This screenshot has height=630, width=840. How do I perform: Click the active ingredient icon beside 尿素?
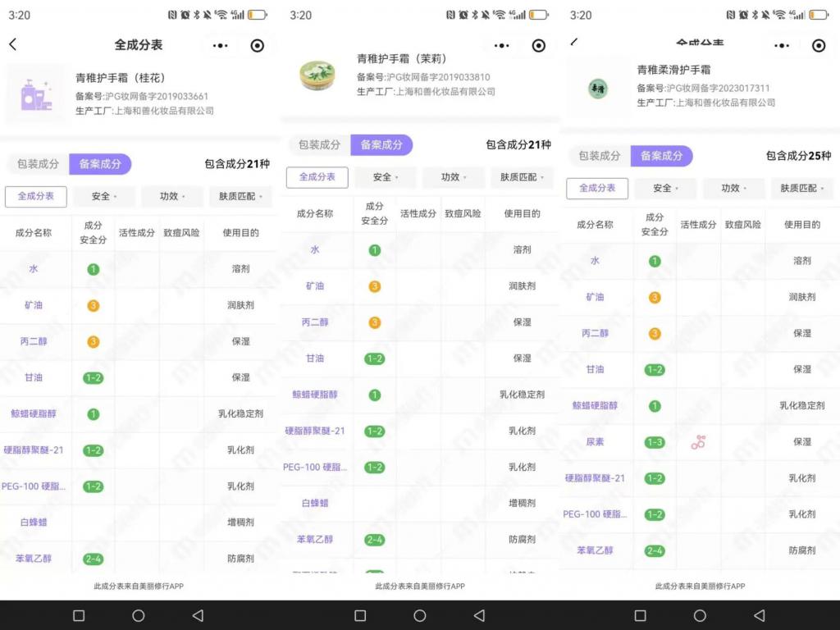tap(698, 442)
